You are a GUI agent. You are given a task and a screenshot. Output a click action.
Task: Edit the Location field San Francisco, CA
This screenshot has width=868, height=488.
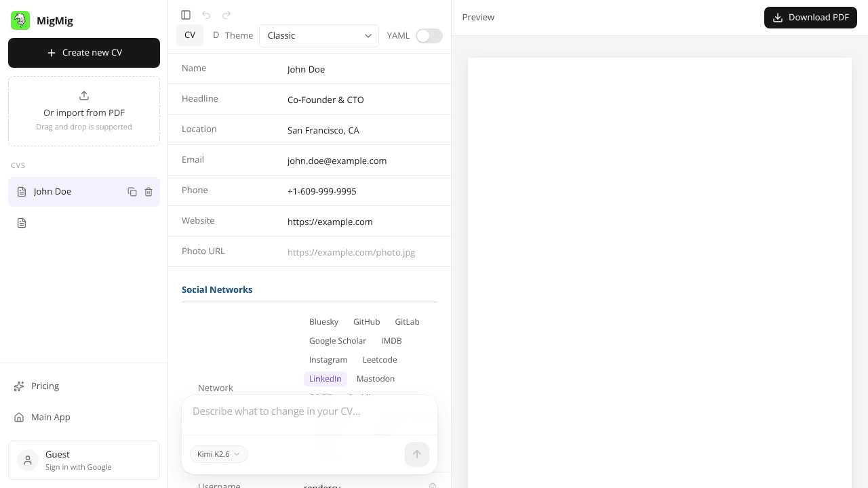362,130
